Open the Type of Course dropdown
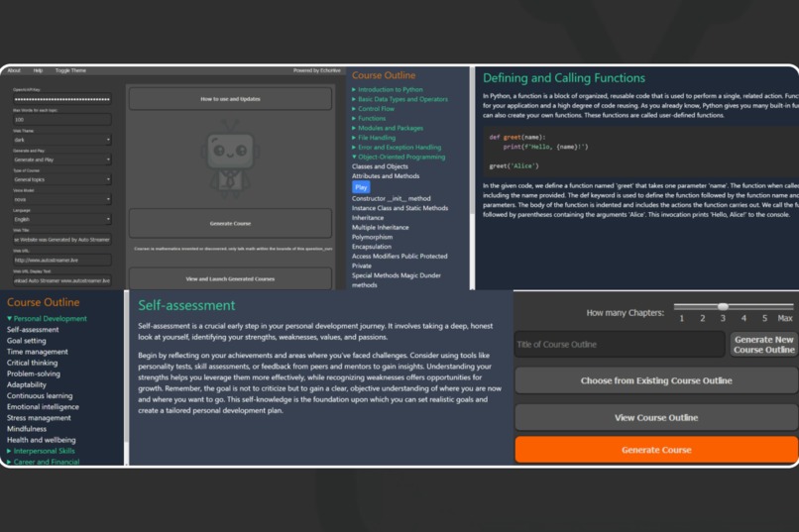Screen dimensions: 799x532 click(x=62, y=179)
